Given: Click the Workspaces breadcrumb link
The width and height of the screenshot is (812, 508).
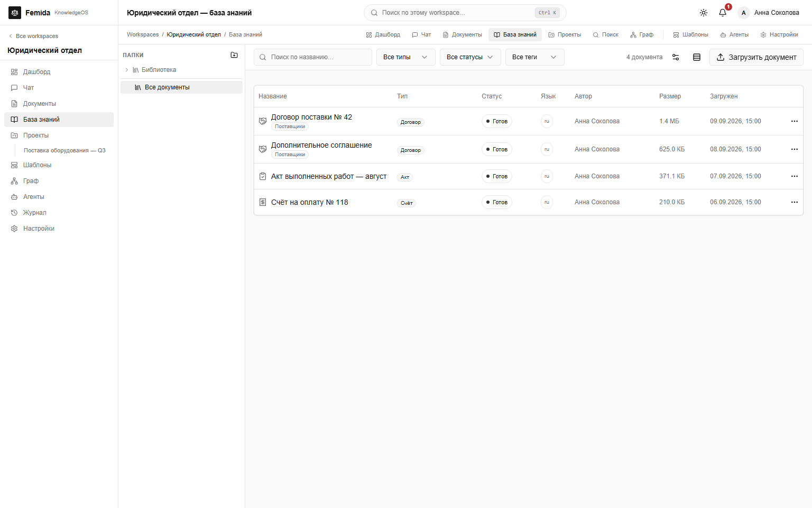Looking at the screenshot, I should [x=143, y=35].
